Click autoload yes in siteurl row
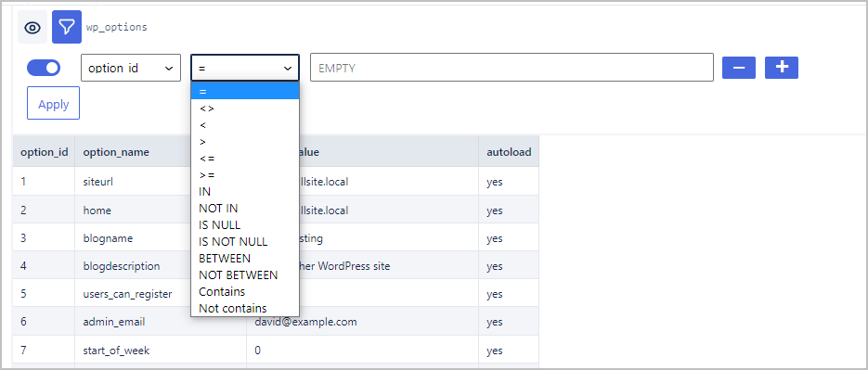Viewport: 868px width, 370px height. 509,181
